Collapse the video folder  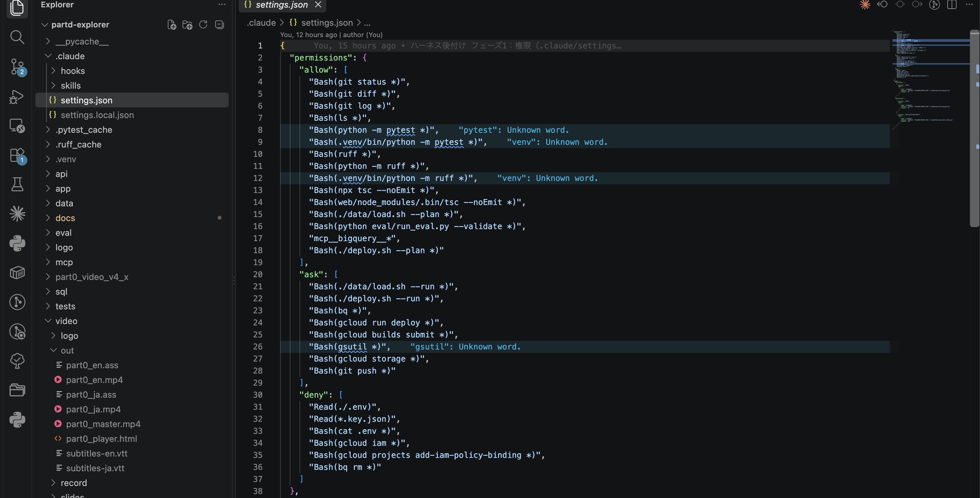click(48, 321)
